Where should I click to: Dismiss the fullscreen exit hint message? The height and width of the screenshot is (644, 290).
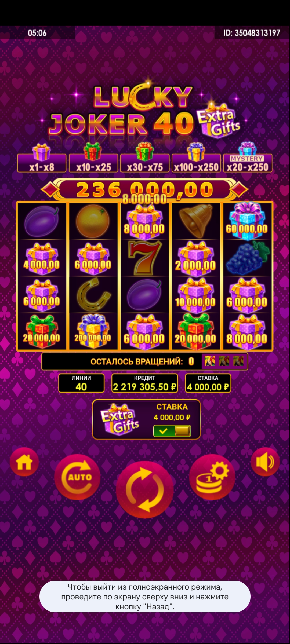click(x=145, y=596)
